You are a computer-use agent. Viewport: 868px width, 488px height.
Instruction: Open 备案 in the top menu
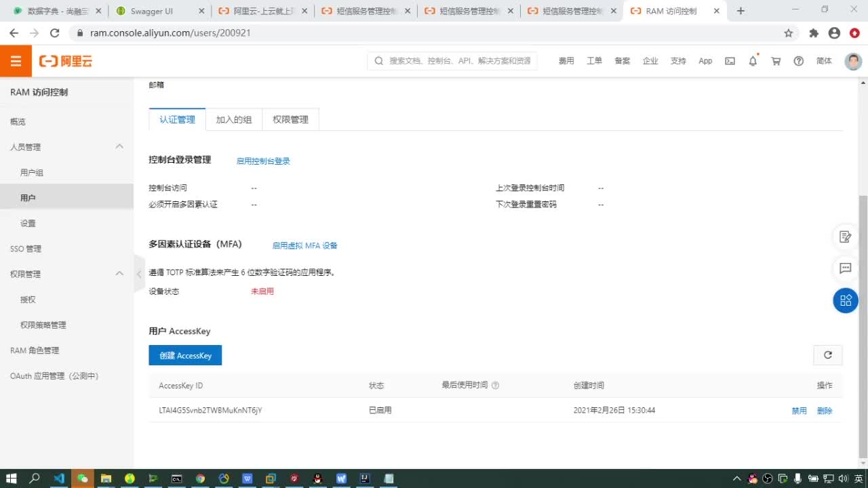coord(622,61)
